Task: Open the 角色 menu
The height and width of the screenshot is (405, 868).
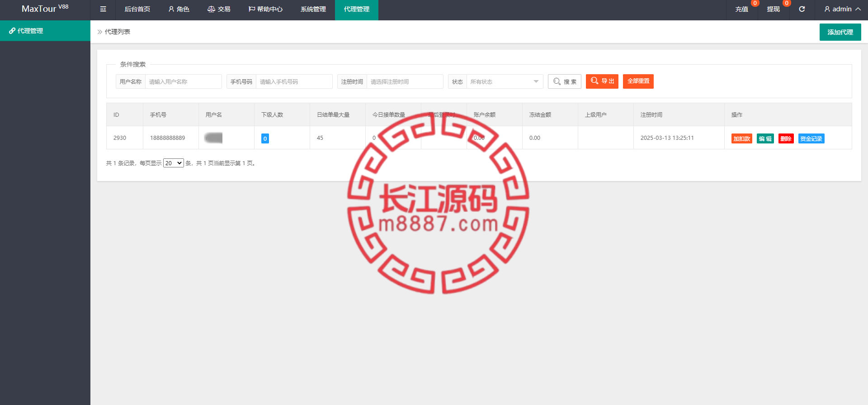Action: [x=179, y=9]
